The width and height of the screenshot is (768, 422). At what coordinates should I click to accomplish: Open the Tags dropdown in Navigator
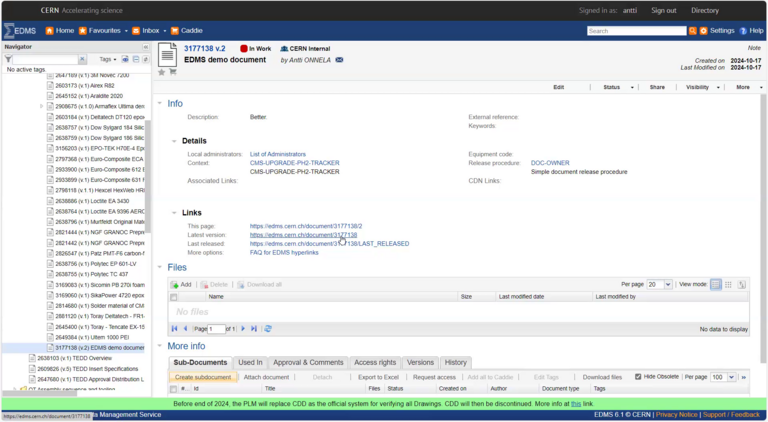[108, 59]
